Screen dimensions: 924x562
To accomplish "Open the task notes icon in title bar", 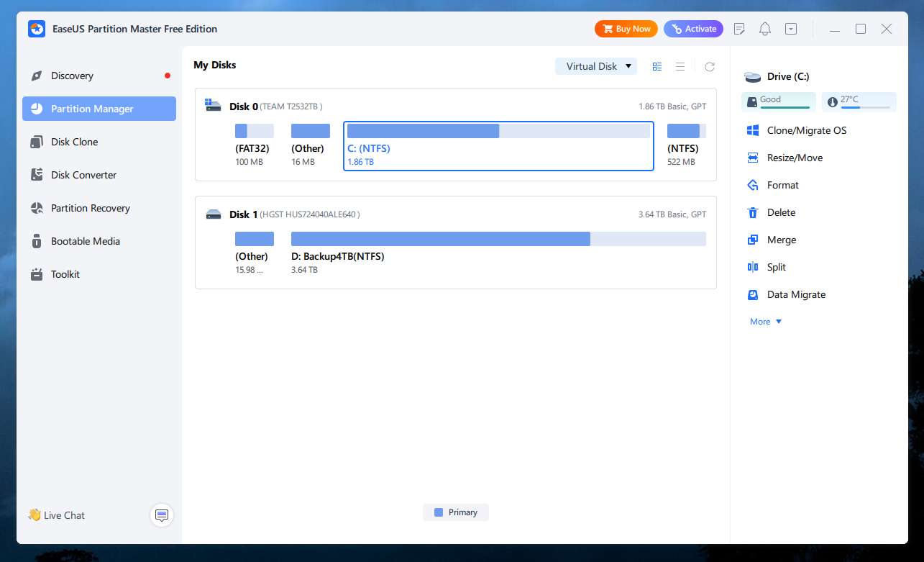I will pos(739,29).
